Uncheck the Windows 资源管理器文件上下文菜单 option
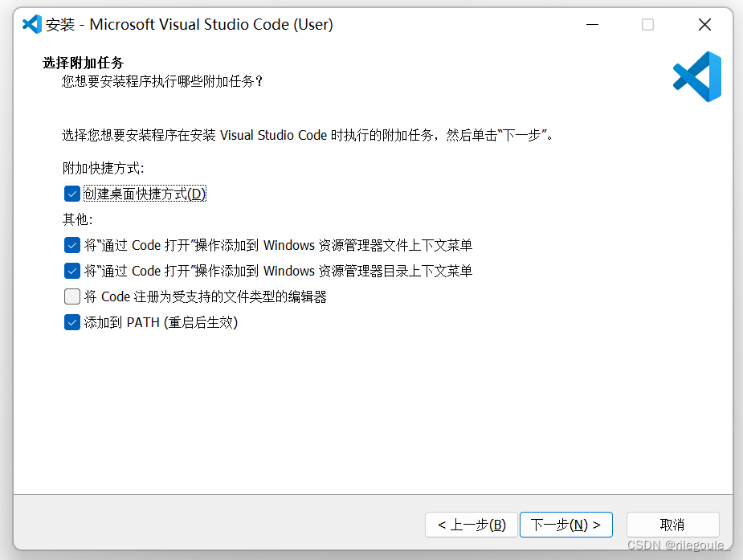743x560 pixels. 71,245
